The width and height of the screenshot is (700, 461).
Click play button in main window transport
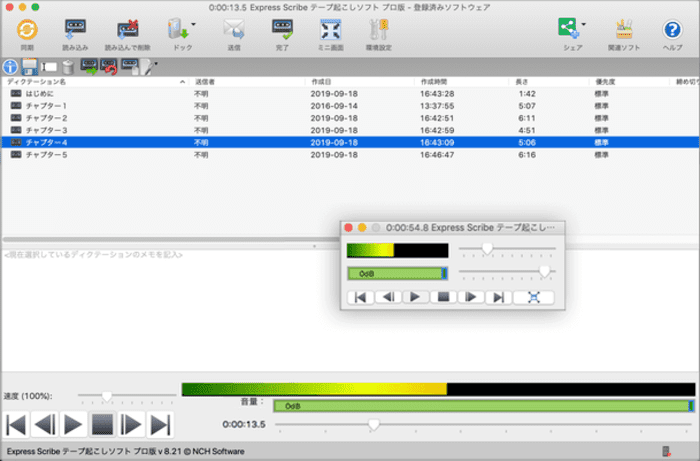click(73, 424)
